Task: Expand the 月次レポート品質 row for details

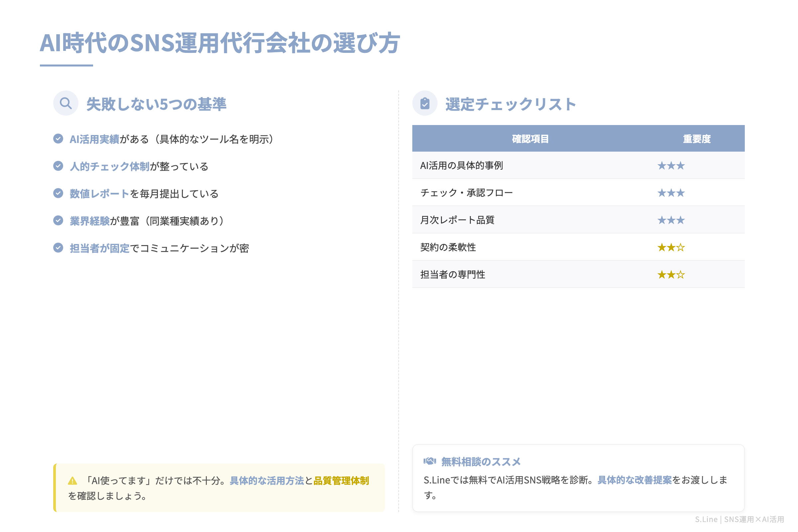Action: coord(458,220)
